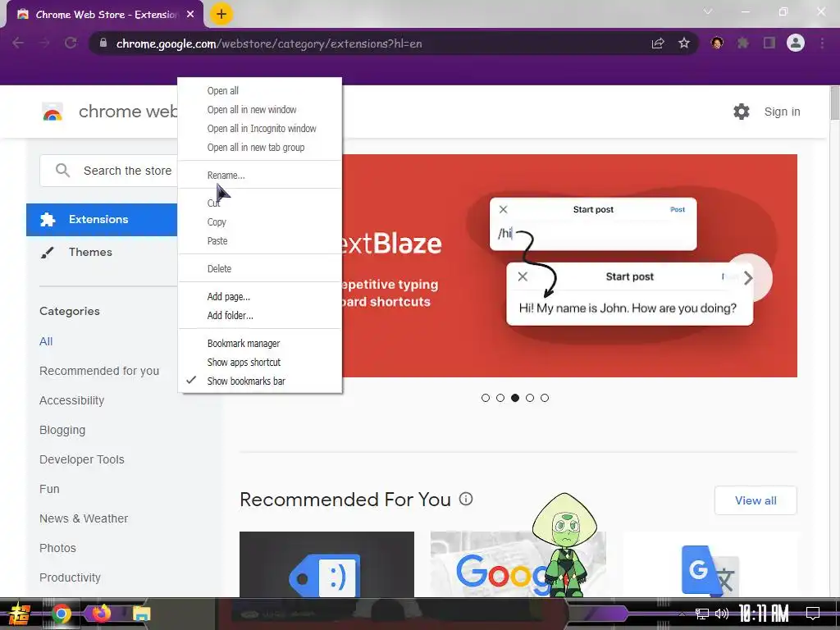840x630 pixels.
Task: Go back with the browser back arrow
Action: [18, 43]
